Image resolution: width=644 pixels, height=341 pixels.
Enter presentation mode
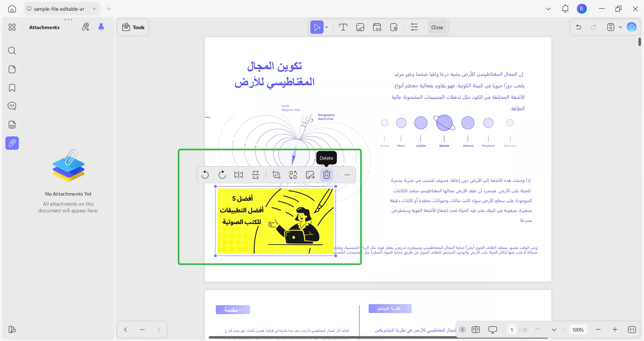[x=492, y=330]
